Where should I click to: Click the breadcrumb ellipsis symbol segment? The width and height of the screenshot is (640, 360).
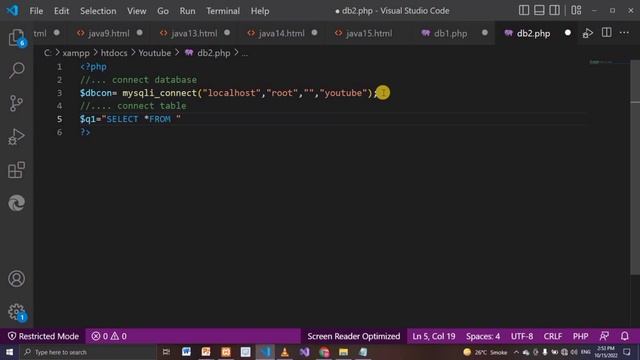(x=244, y=53)
